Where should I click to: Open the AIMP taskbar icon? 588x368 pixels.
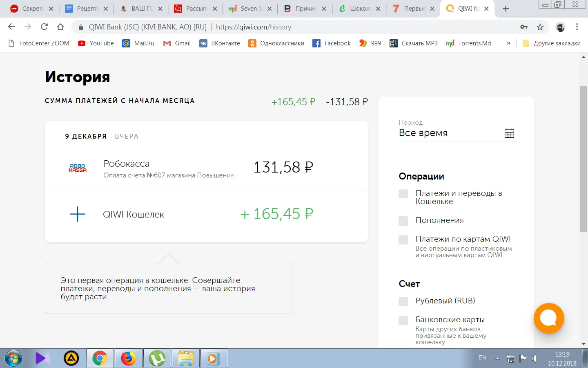(71, 359)
